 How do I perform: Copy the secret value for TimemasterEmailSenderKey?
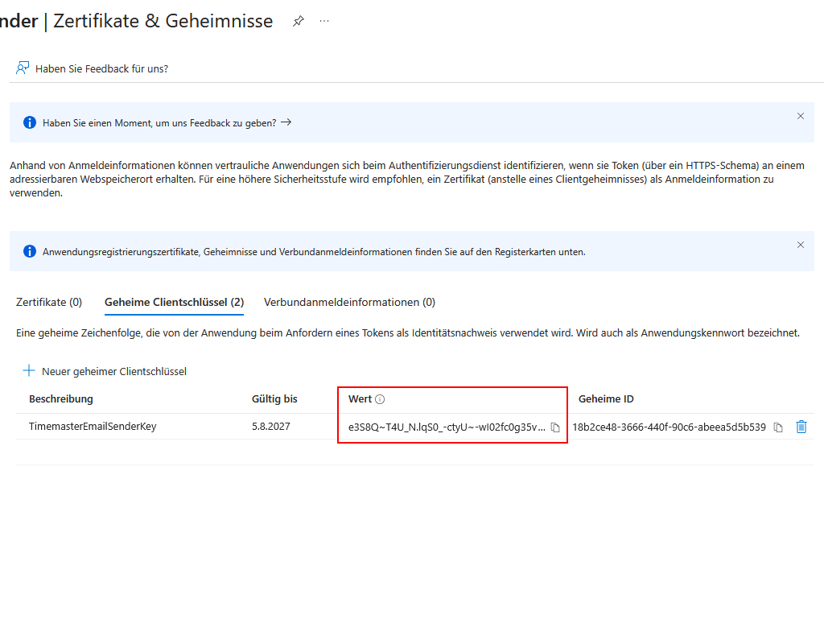[x=554, y=427]
